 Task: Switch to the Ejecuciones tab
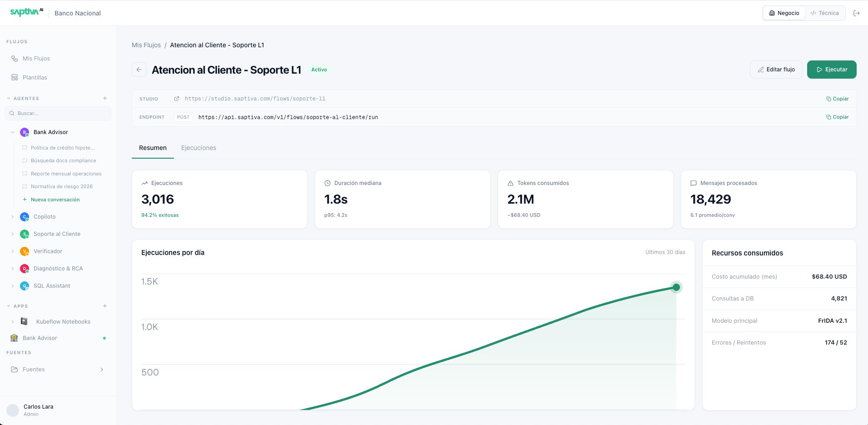click(198, 148)
